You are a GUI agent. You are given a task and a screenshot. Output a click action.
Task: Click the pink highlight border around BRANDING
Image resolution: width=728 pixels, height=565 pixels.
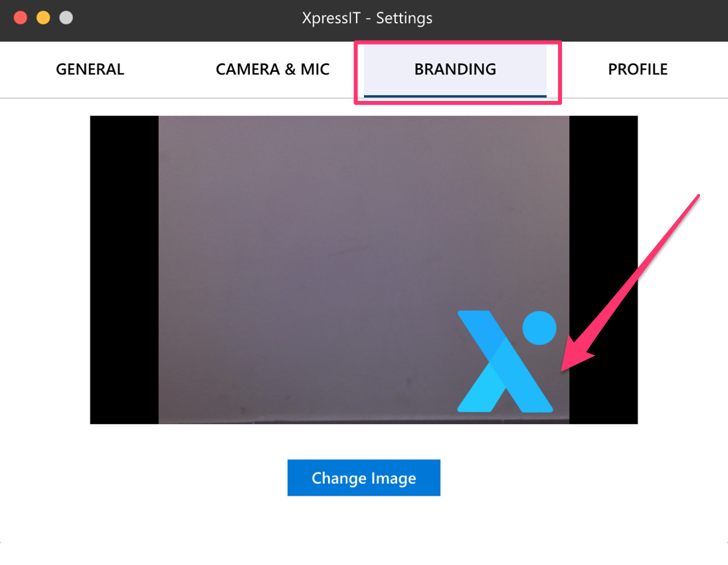458,43
